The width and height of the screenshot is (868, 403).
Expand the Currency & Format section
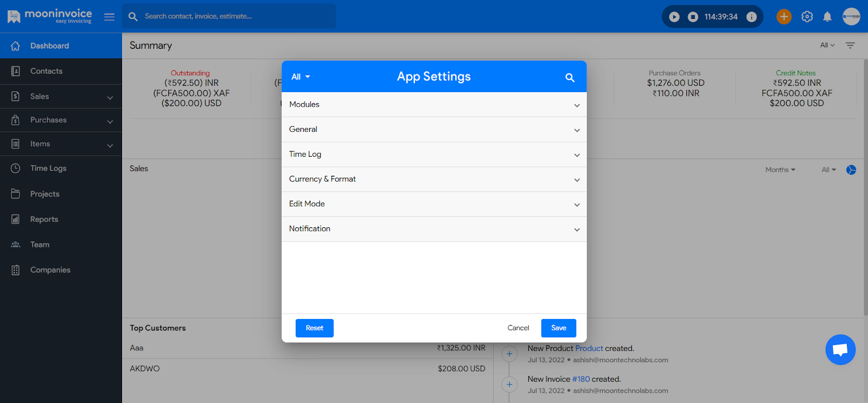pyautogui.click(x=434, y=180)
